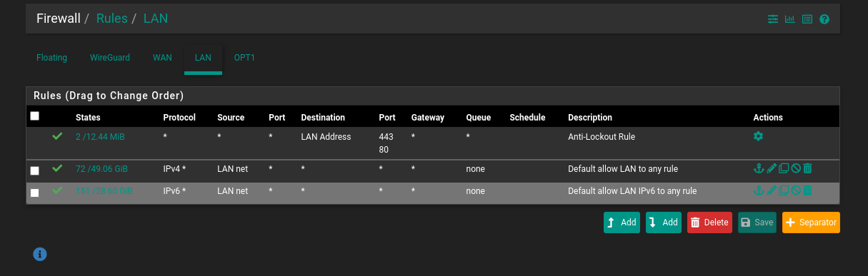
Task: Check the IPv4 LAN net rule checkbox
Action: click(34, 171)
